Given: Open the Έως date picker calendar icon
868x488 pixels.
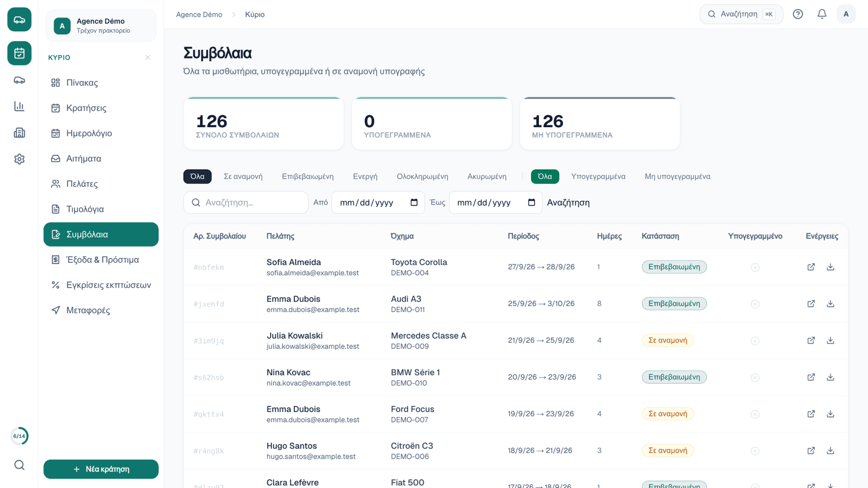Looking at the screenshot, I should tap(532, 202).
